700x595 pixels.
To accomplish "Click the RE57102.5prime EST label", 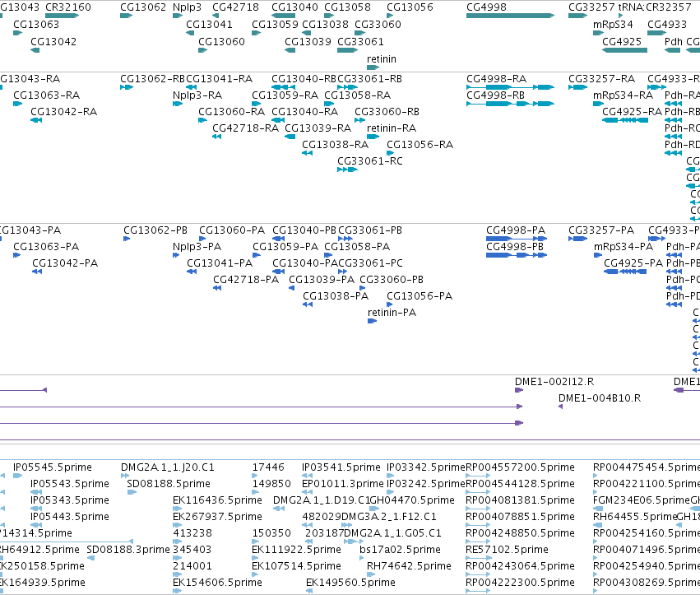I will (x=508, y=550).
